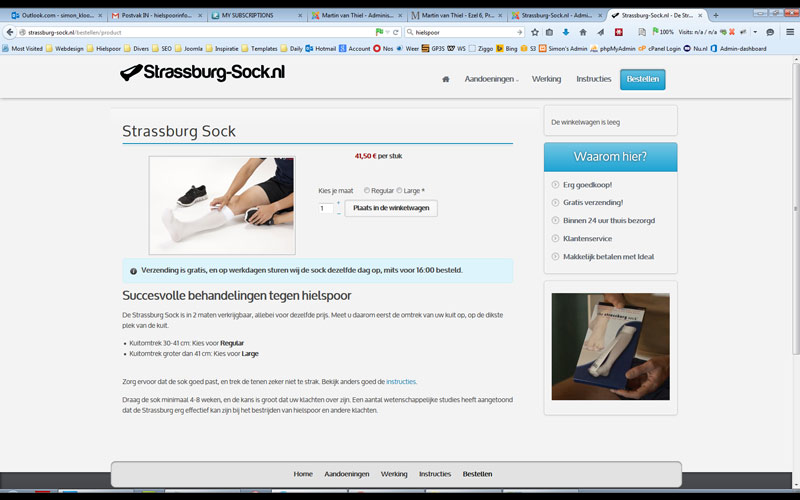Viewport: 800px width, 500px height.
Task: Expand the Aandoeningen dropdown menu
Action: [491, 79]
